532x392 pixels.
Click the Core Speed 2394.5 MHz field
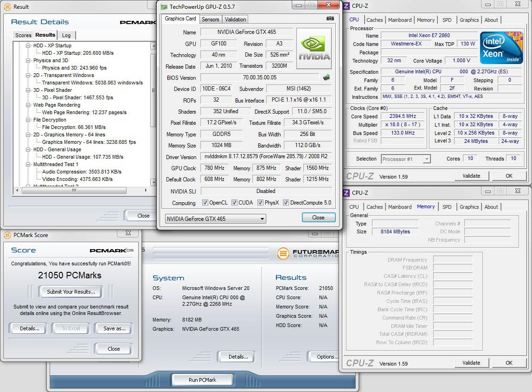[403, 116]
